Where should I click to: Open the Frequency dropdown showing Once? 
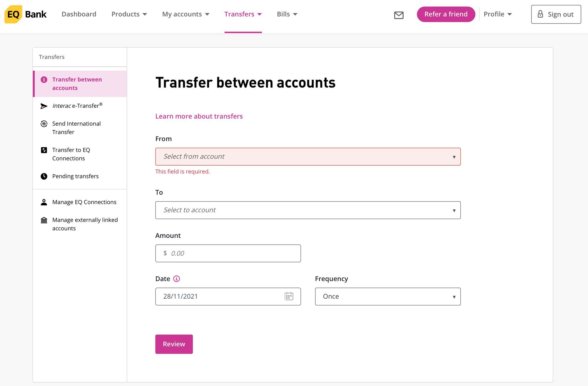point(388,297)
